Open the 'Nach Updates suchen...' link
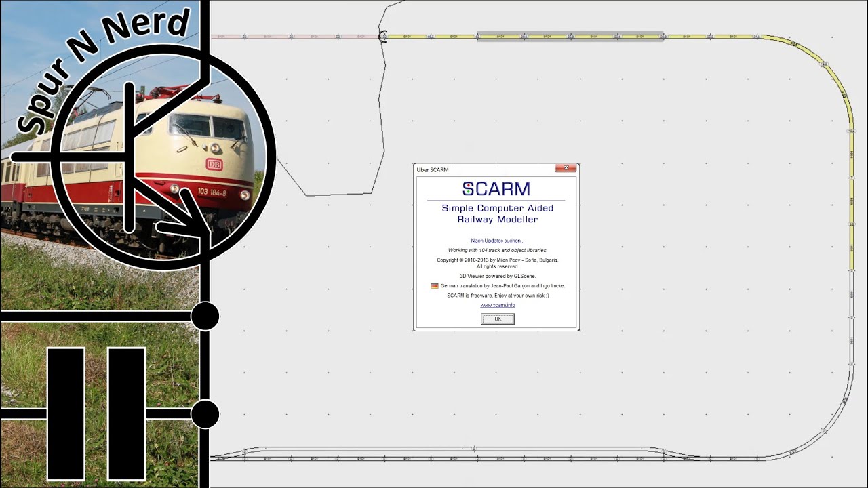 (x=498, y=241)
